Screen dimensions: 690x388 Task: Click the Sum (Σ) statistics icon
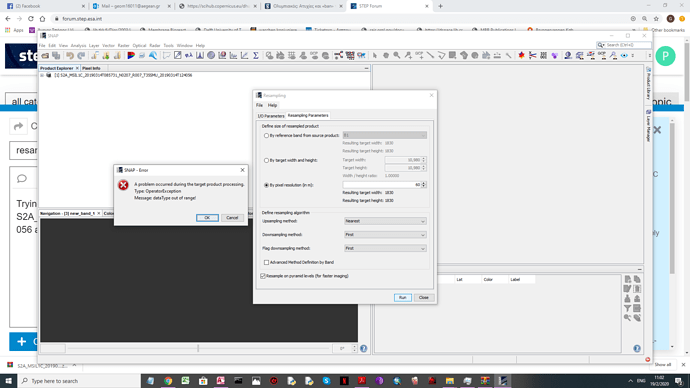click(256, 55)
